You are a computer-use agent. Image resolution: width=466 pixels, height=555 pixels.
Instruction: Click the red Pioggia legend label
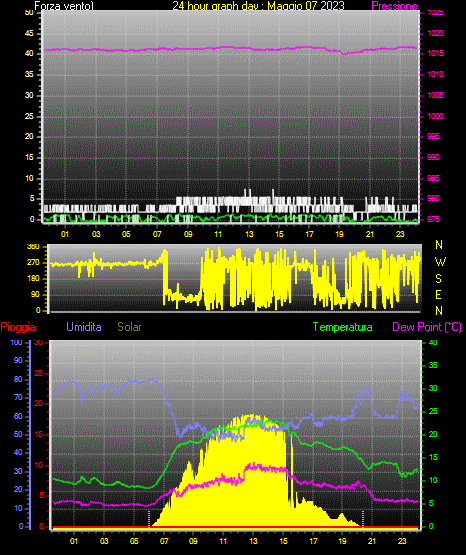click(18, 327)
